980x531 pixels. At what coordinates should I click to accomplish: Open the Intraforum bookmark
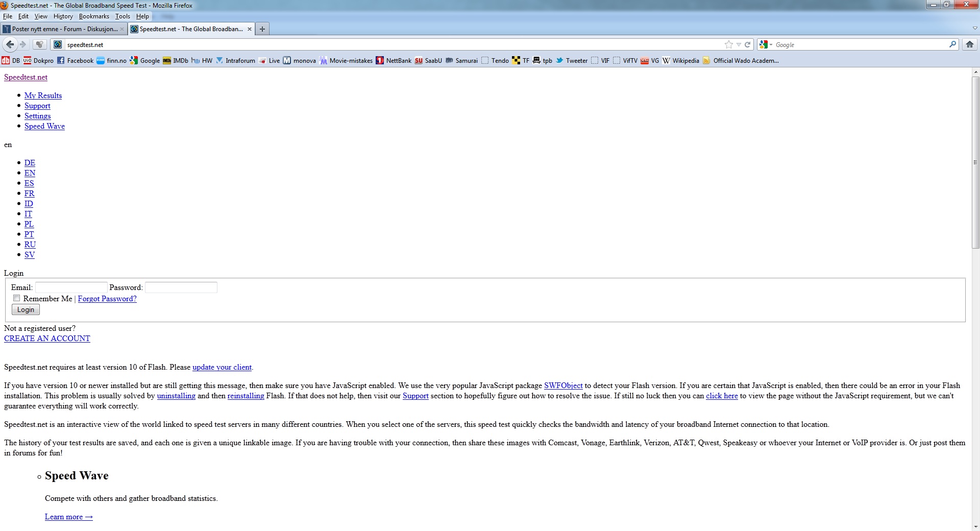(235, 60)
